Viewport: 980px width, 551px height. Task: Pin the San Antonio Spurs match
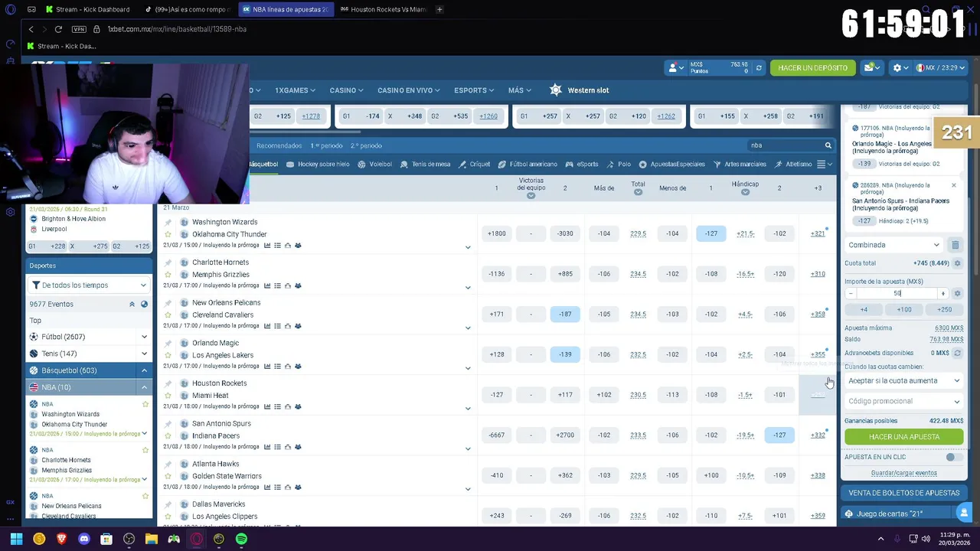click(168, 423)
